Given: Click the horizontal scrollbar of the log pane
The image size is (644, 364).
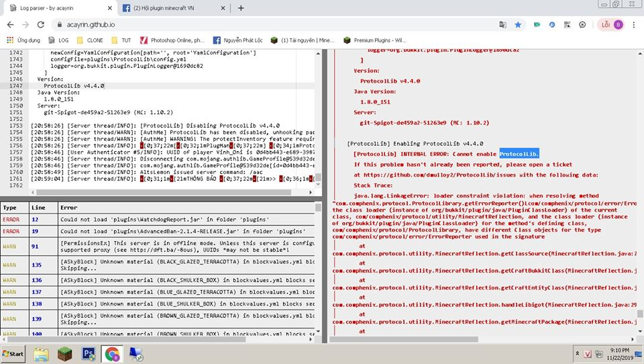Looking at the screenshot, I should pyautogui.click(x=164, y=192).
